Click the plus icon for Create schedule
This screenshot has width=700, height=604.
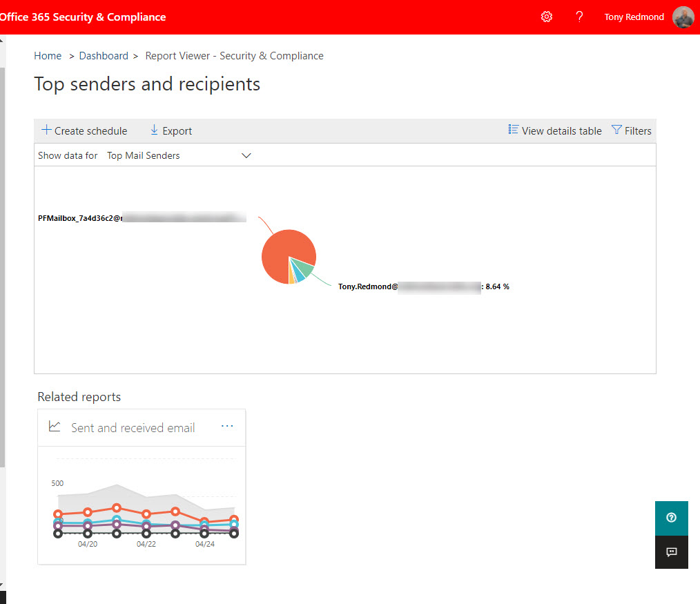(46, 130)
